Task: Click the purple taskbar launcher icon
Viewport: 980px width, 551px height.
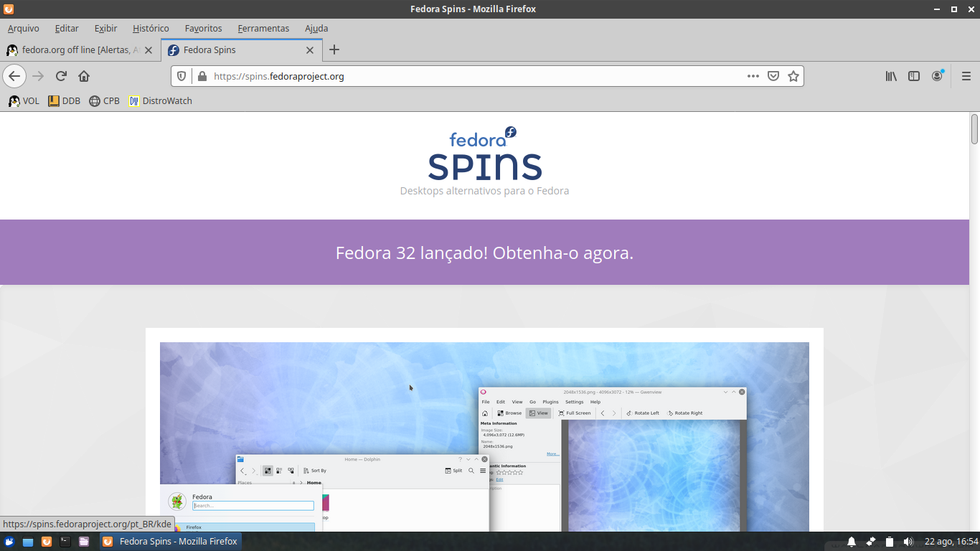Action: [84, 542]
